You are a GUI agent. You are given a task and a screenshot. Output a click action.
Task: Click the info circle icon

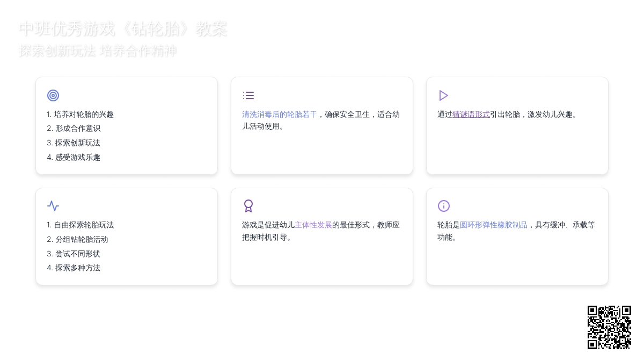pyautogui.click(x=444, y=206)
